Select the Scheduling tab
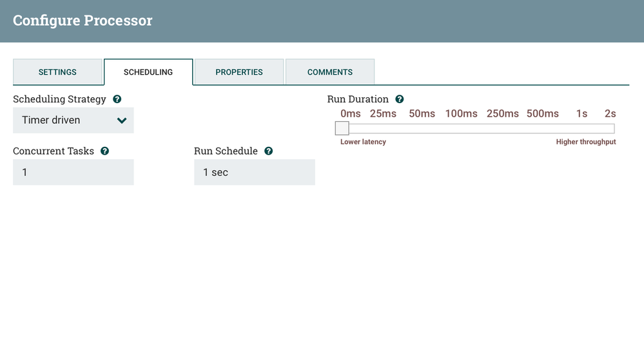The image size is (644, 346). (x=148, y=72)
